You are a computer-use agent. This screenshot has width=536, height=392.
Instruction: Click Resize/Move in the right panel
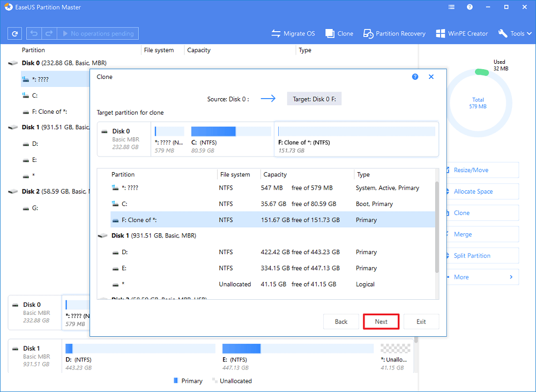pos(482,170)
